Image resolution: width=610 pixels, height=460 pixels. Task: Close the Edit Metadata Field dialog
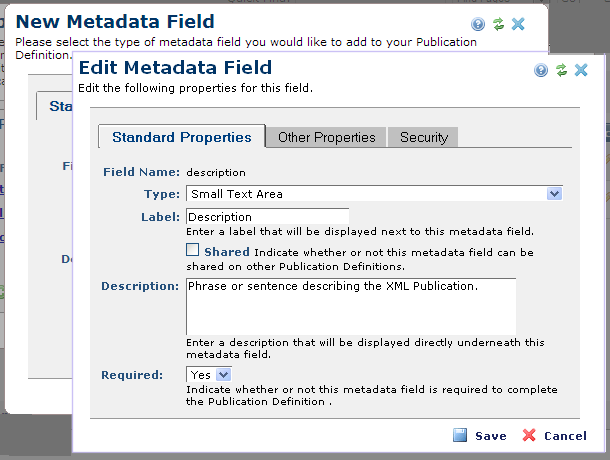(581, 70)
